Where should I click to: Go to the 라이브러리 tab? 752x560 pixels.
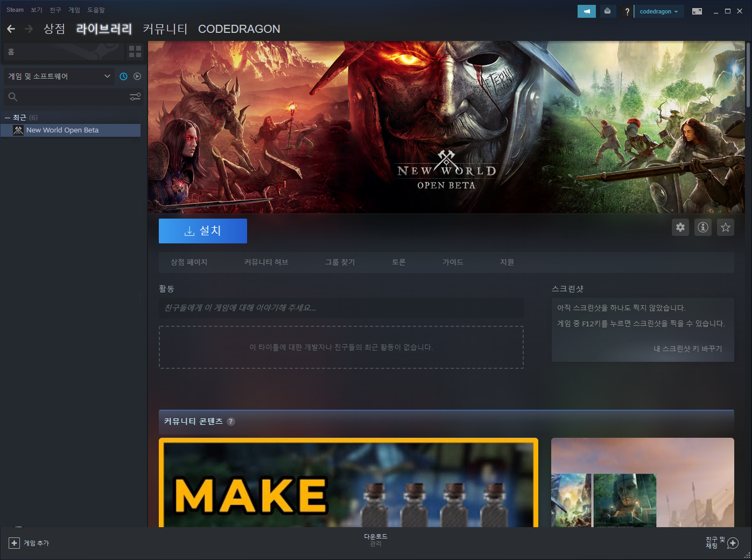(104, 29)
